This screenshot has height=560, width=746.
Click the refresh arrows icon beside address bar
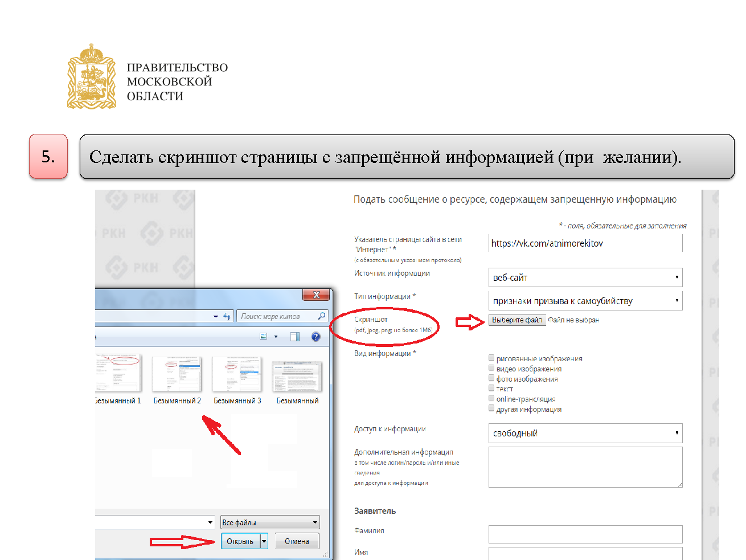point(227,316)
